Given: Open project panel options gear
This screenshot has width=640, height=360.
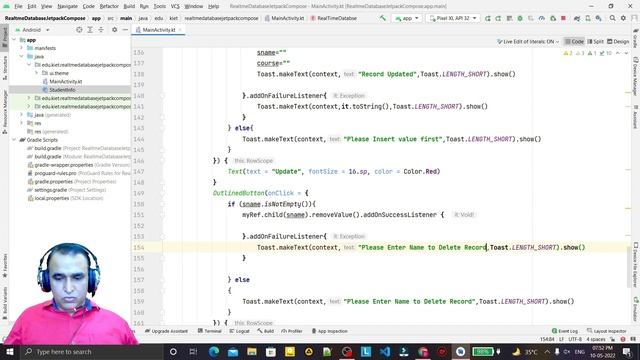Looking at the screenshot, I should pyautogui.click(x=114, y=30).
